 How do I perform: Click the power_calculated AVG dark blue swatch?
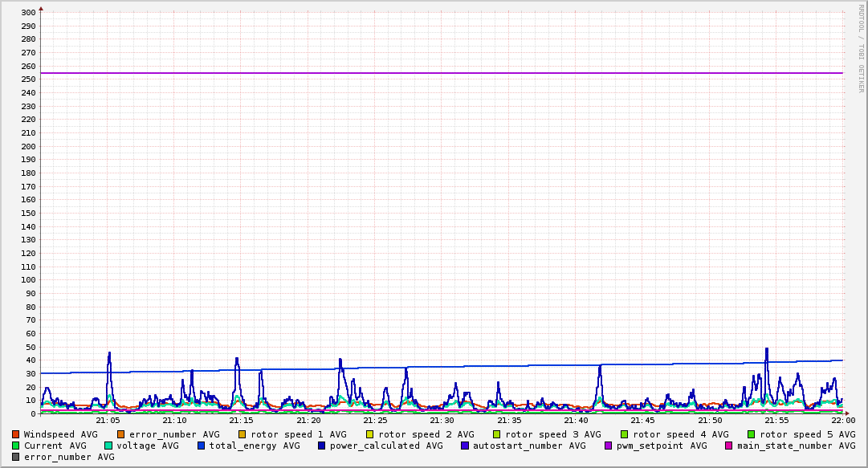(321, 446)
